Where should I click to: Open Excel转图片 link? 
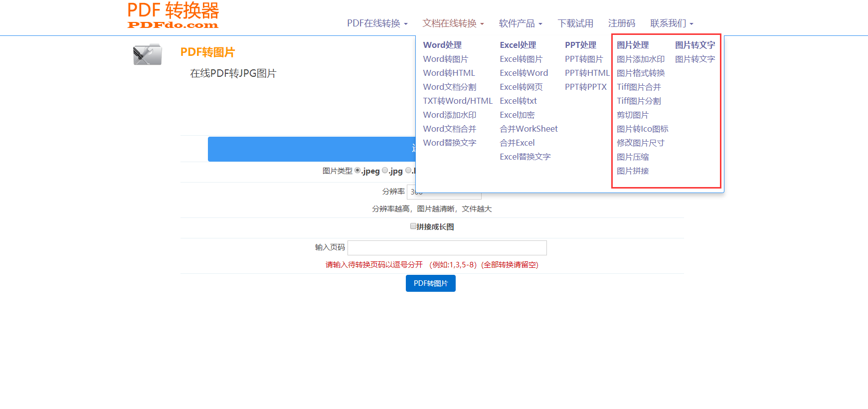pyautogui.click(x=521, y=59)
